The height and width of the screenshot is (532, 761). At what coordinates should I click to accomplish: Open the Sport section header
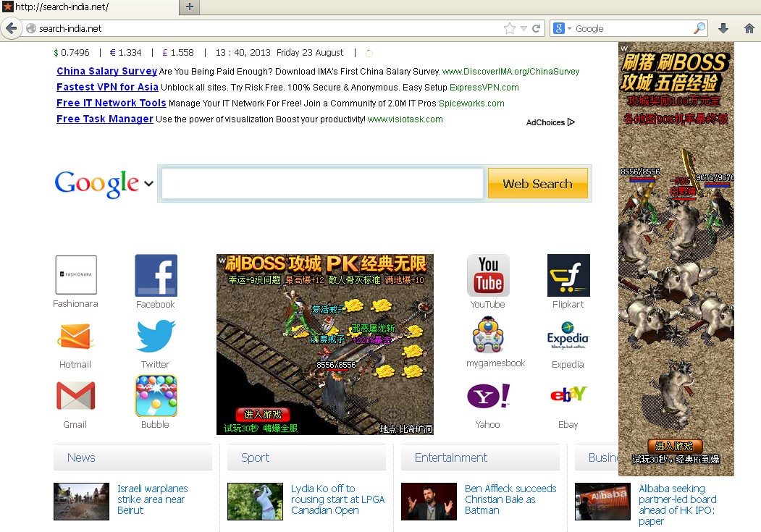tap(306, 457)
